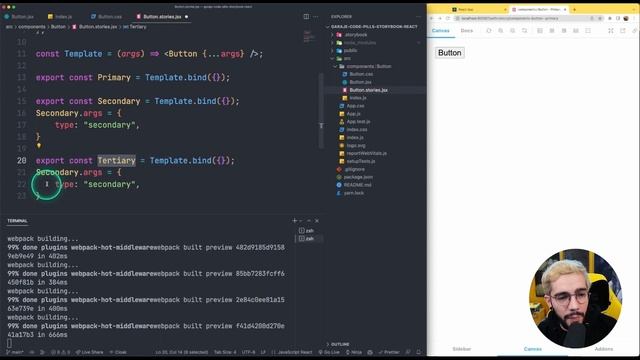
Task: Select the first zsh terminal session
Action: [307, 231]
